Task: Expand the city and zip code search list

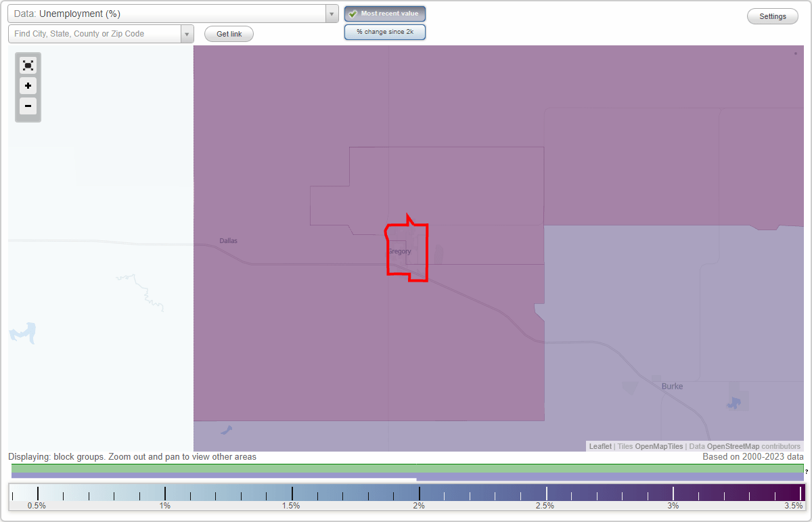Action: (187, 33)
